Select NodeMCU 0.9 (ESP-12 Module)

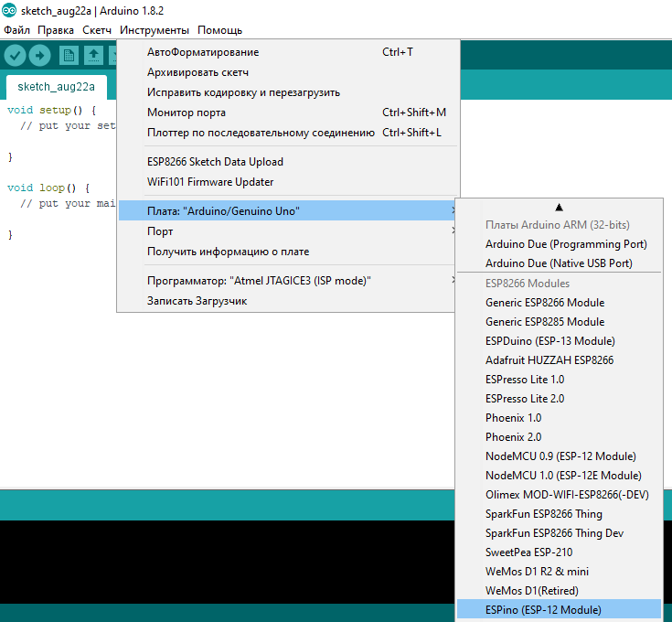(560, 456)
